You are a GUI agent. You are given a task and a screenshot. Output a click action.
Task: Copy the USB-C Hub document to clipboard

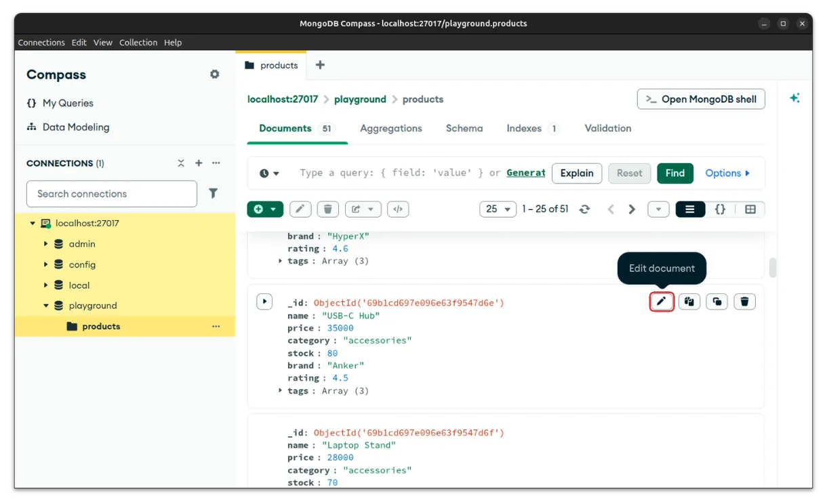click(689, 301)
